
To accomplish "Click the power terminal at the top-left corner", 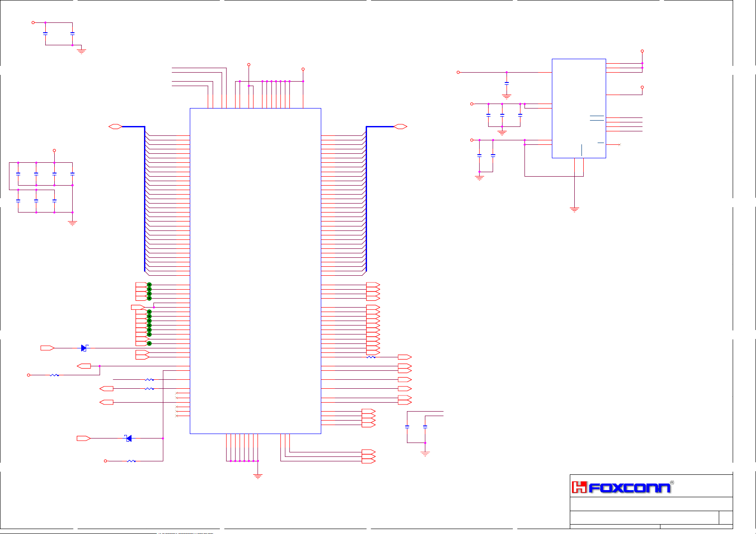I will pos(33,22).
